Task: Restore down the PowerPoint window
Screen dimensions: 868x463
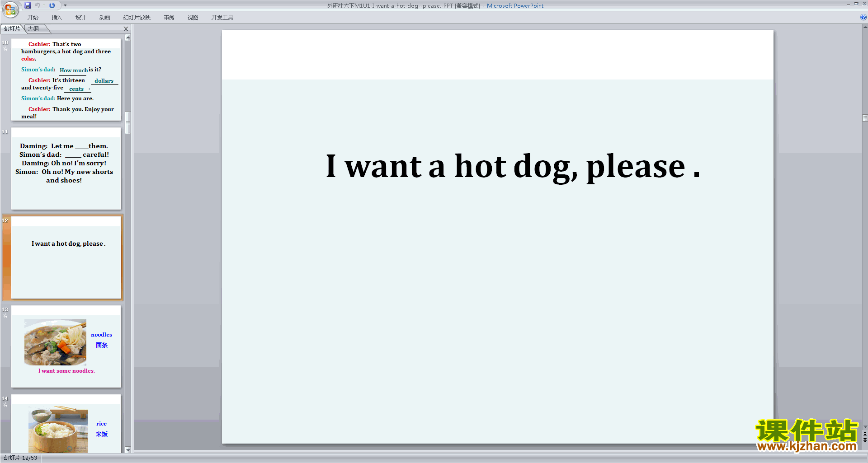Action: coord(856,4)
